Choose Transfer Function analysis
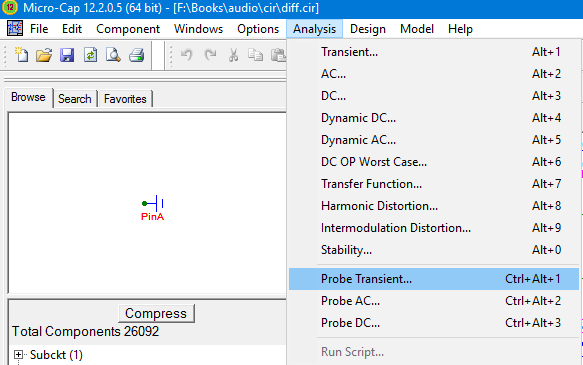583x365 pixels. click(434, 184)
